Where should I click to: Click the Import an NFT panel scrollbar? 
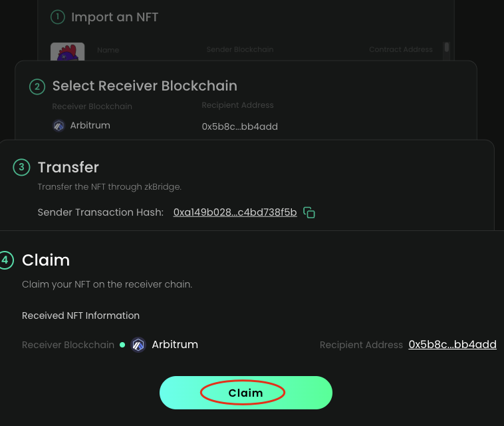(447, 48)
